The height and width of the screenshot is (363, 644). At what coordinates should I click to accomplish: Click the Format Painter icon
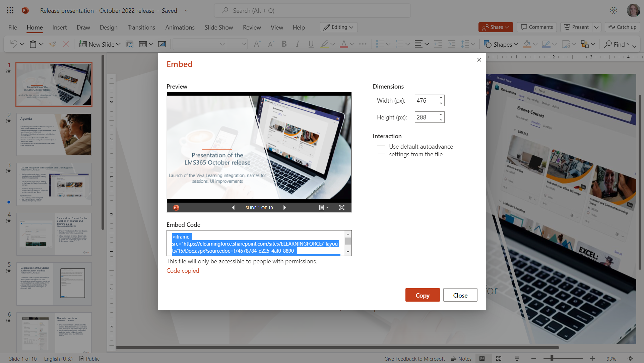point(53,44)
